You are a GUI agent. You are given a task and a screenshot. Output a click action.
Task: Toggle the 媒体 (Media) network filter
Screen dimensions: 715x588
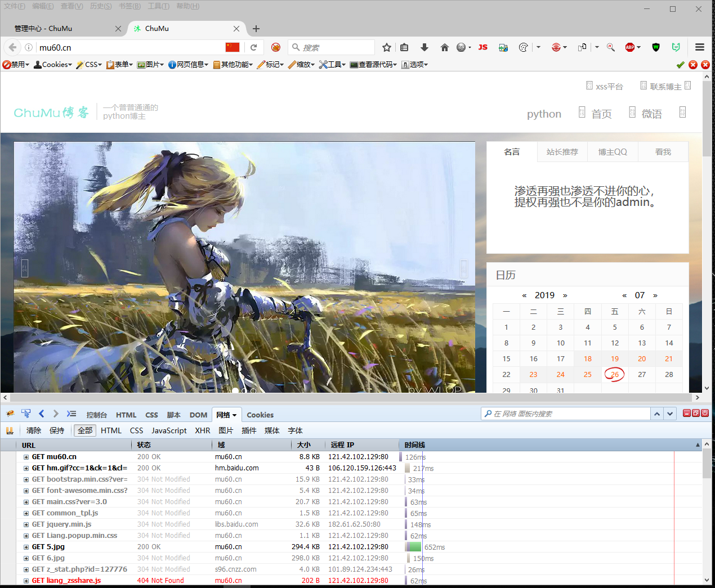tap(272, 430)
